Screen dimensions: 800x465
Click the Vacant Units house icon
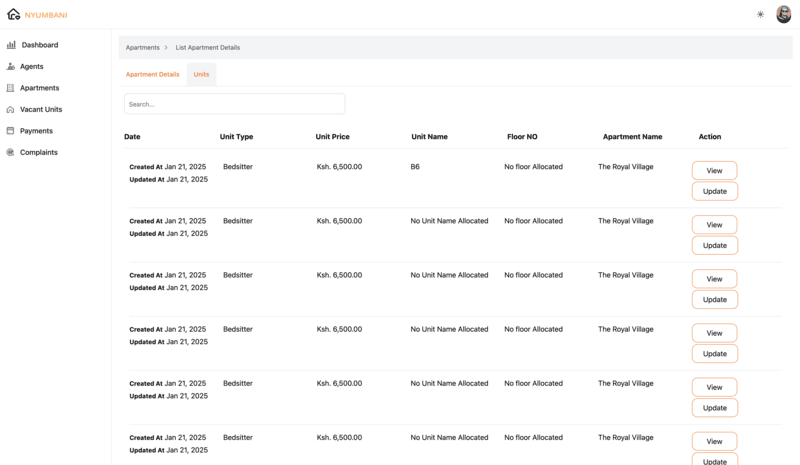coord(11,110)
